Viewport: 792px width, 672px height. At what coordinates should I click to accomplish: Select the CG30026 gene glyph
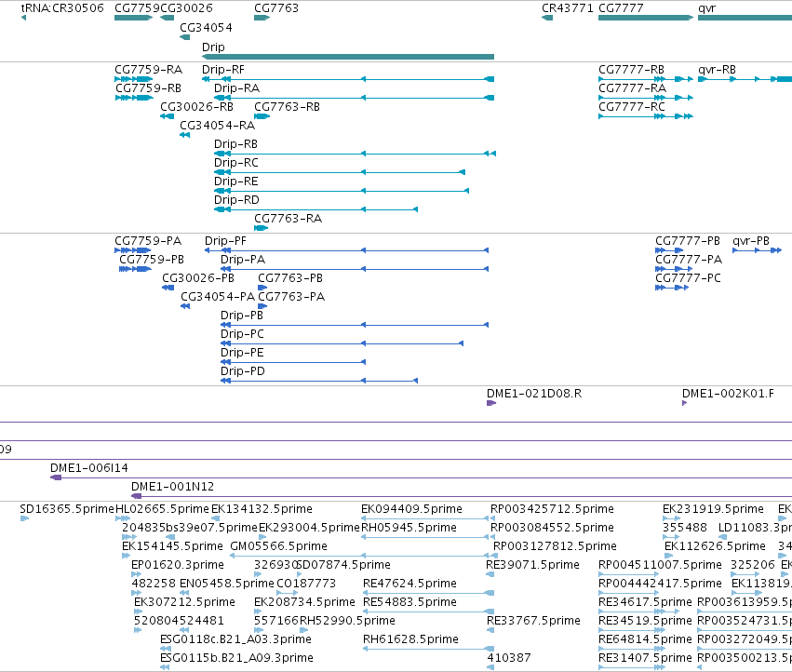(167, 18)
